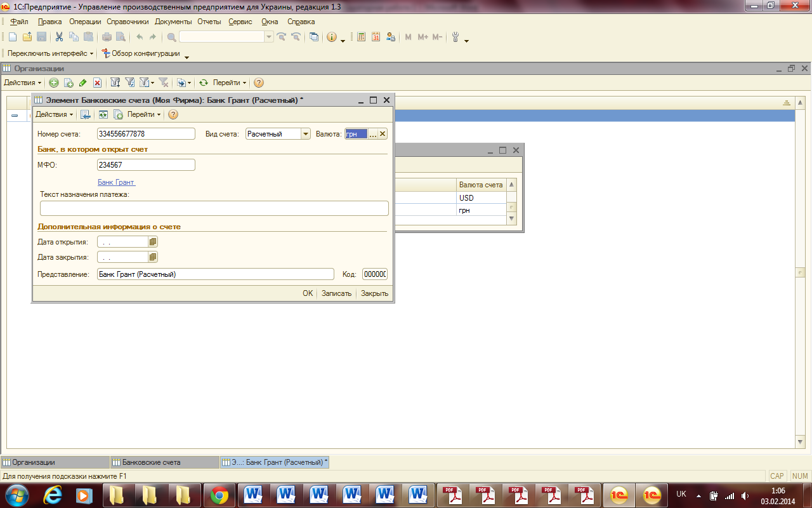Click the first toolbar icon in bank account form
Image resolution: width=812 pixels, height=508 pixels.
tap(86, 114)
